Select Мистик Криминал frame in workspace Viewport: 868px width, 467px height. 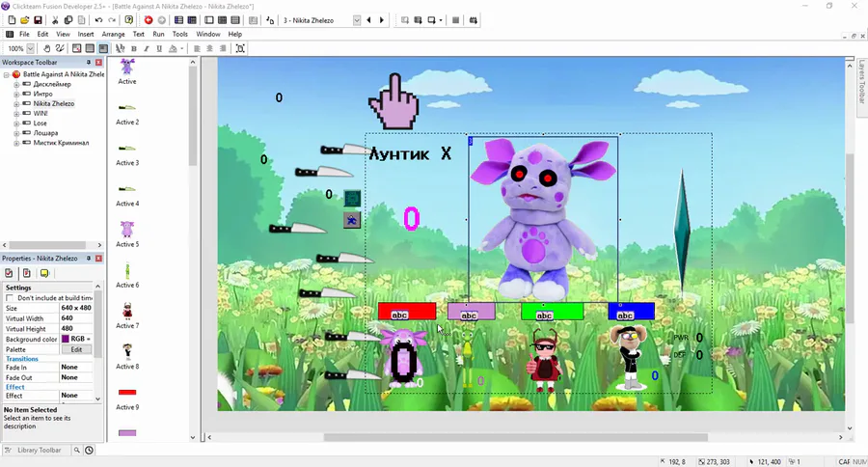(x=61, y=143)
